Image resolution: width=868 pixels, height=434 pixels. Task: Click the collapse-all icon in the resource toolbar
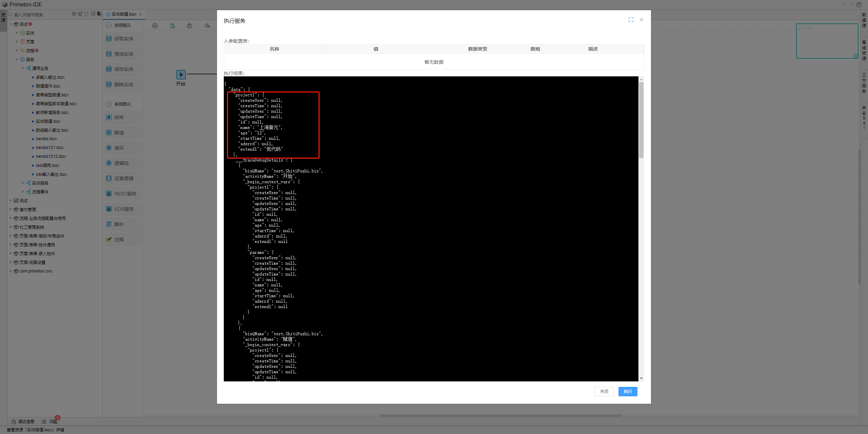93,14
